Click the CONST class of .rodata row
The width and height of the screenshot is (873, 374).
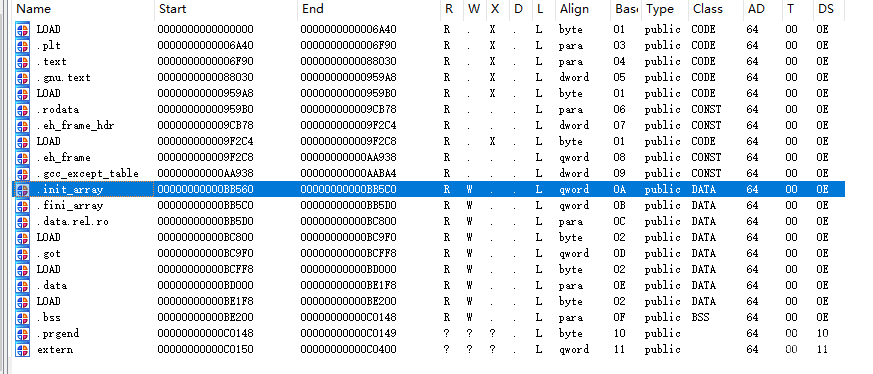[706, 110]
